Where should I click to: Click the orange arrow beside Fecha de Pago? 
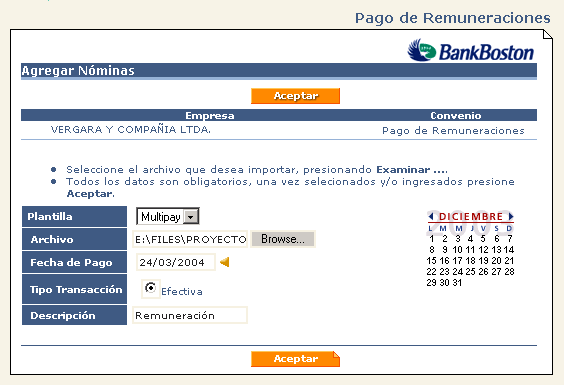pos(224,262)
